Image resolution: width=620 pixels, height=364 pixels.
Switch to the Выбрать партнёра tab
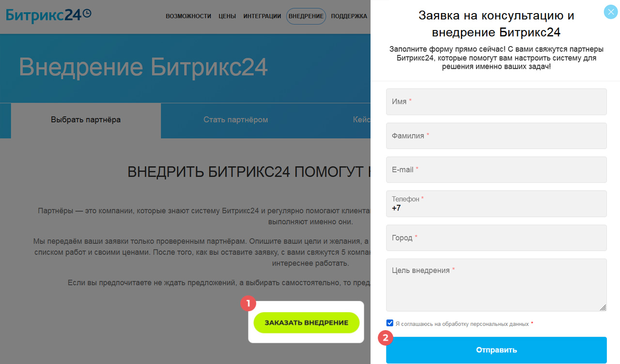coord(86,120)
